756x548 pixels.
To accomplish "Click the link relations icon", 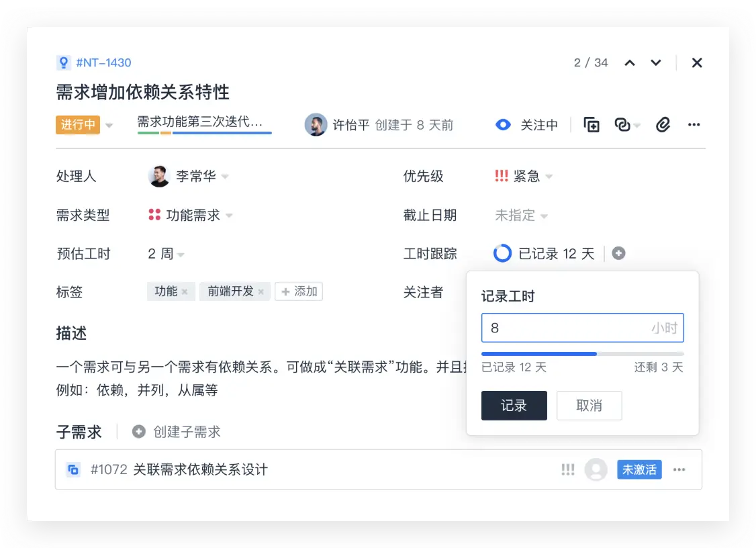I will (x=622, y=125).
